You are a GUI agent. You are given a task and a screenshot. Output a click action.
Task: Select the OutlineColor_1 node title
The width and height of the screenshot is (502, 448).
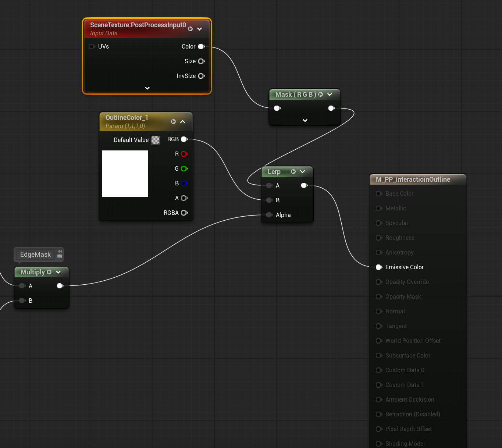pos(127,118)
